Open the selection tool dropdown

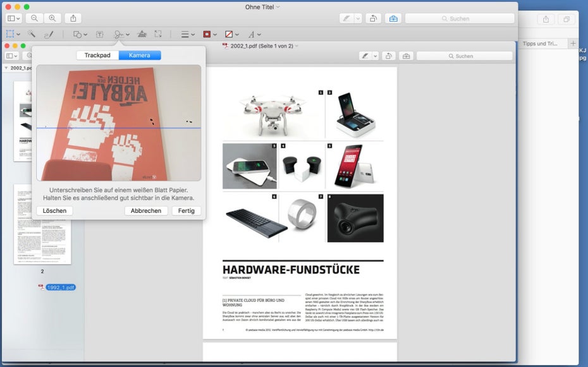point(13,34)
